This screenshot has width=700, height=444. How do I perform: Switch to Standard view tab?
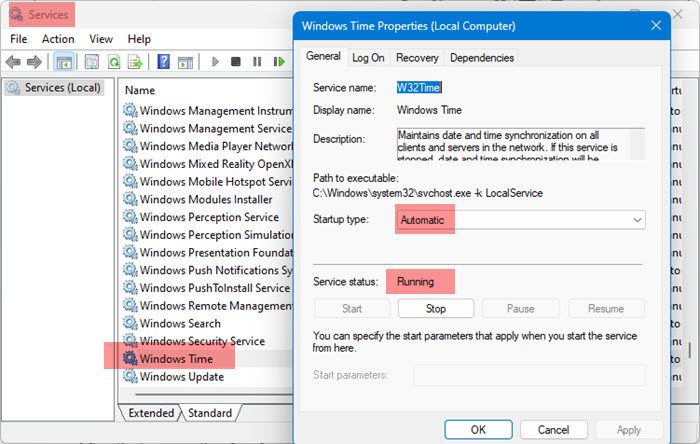point(210,413)
